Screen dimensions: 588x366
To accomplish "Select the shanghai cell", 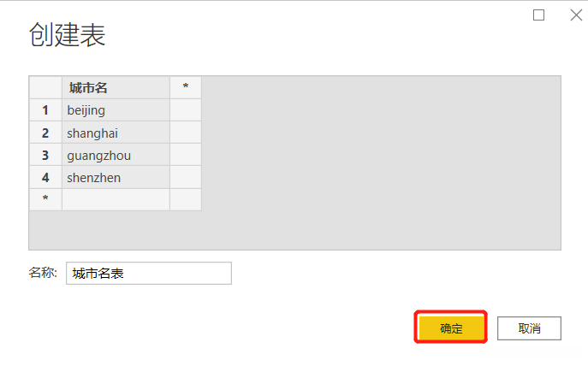I will tap(116, 133).
